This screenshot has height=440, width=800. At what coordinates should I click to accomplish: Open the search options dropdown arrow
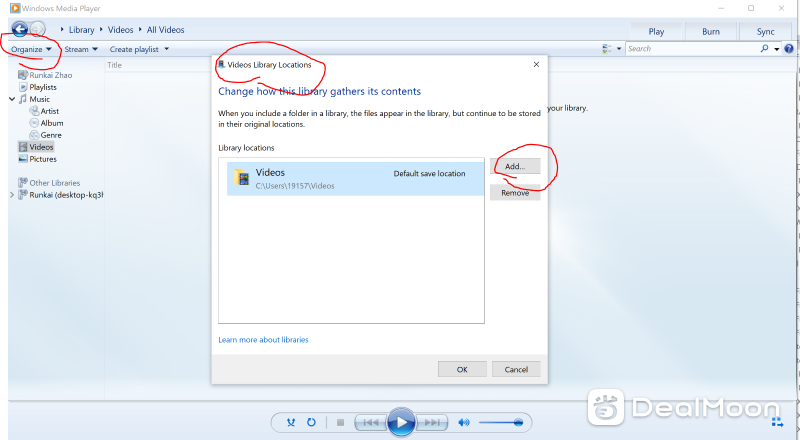(x=777, y=49)
